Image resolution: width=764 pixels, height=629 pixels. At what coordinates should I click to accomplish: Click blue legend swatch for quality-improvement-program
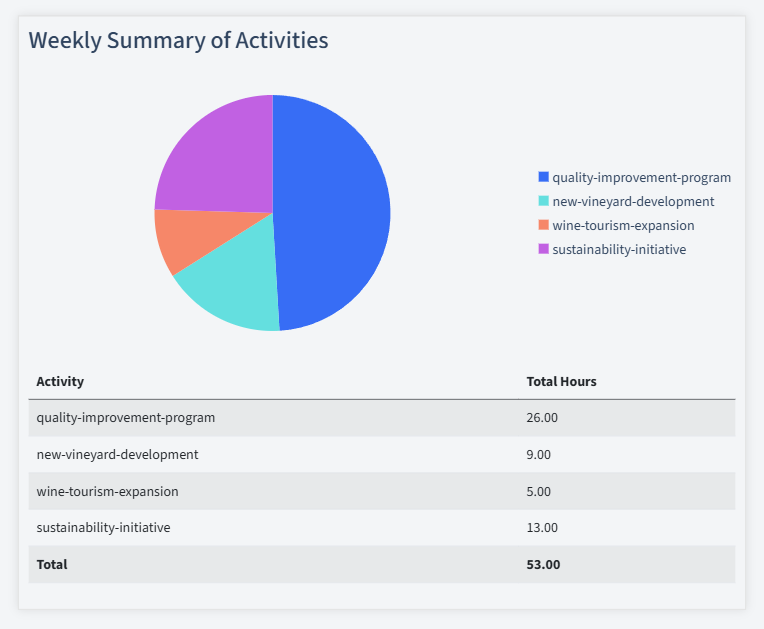point(543,177)
